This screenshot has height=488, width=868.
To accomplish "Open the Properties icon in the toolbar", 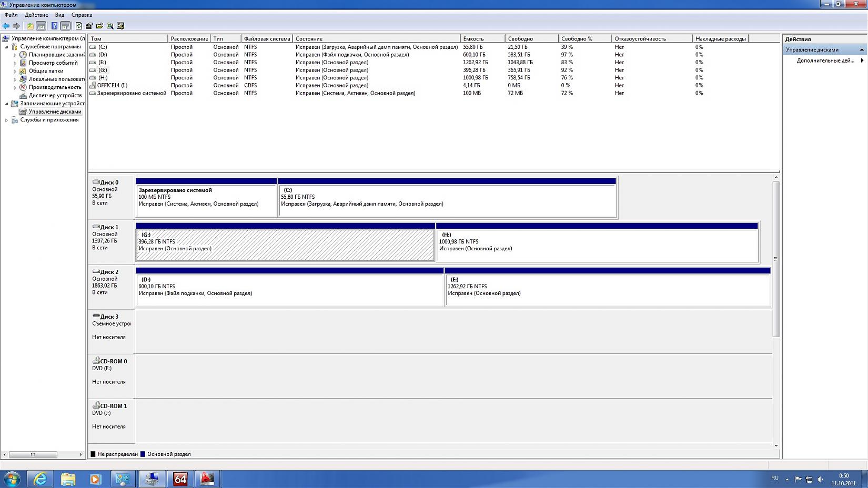I will 89,26.
